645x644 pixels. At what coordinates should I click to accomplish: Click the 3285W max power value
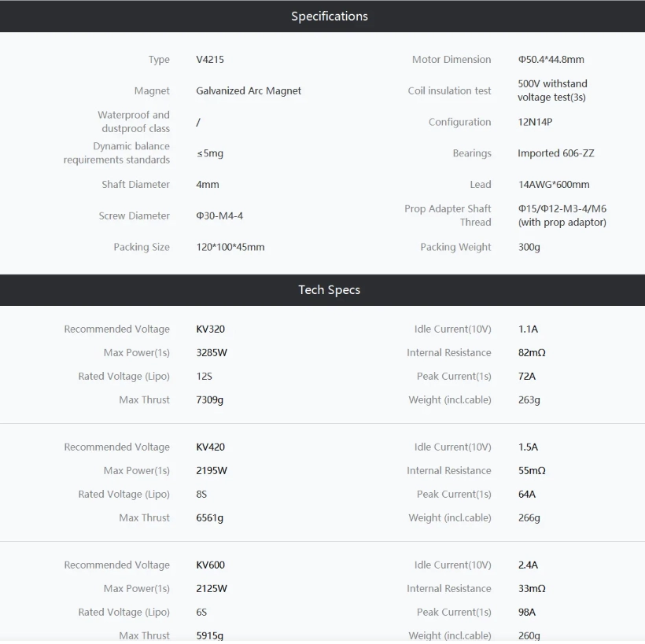tap(212, 353)
